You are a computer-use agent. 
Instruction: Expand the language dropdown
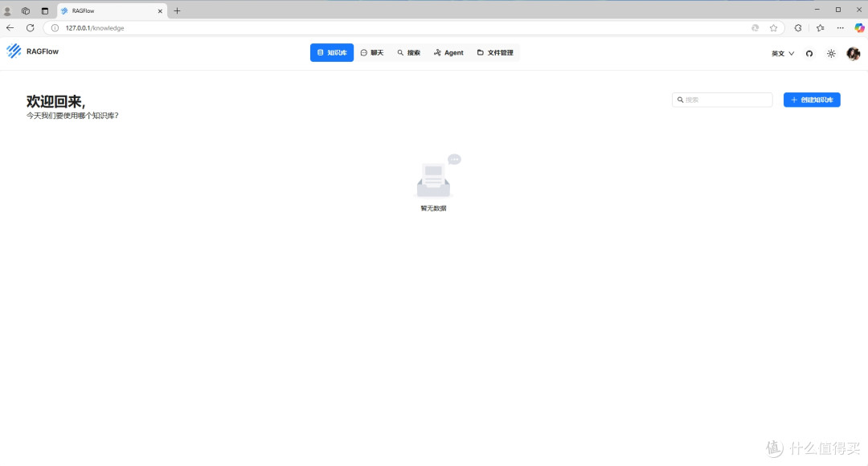(783, 54)
